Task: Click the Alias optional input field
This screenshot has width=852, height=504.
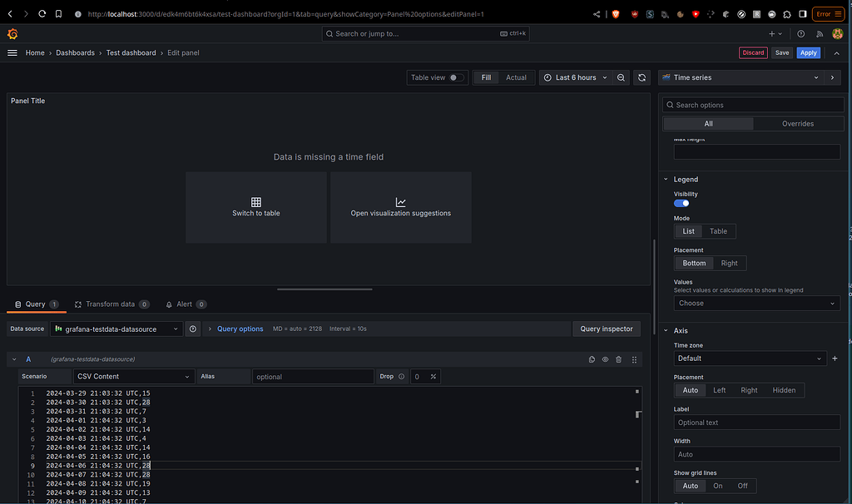Action: coord(313,376)
